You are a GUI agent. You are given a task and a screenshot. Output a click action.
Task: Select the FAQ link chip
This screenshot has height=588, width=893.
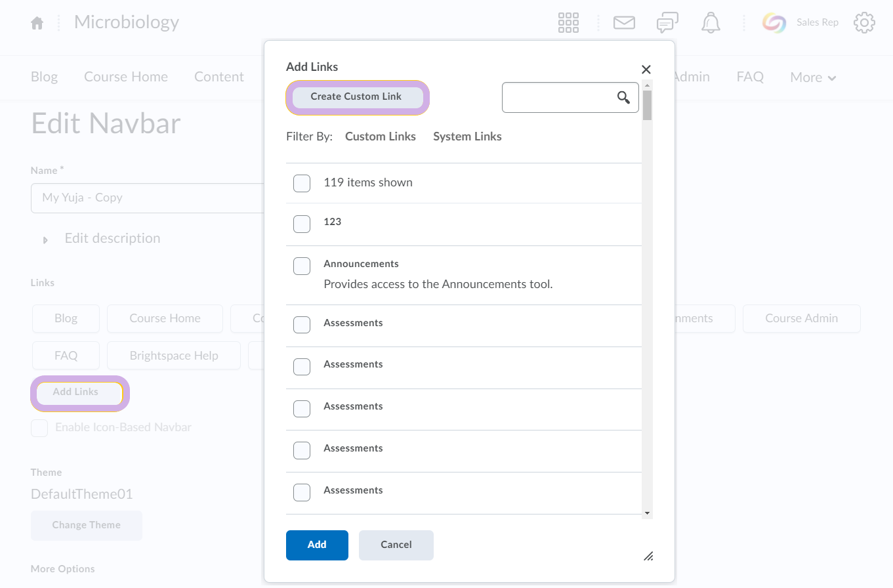click(x=66, y=356)
